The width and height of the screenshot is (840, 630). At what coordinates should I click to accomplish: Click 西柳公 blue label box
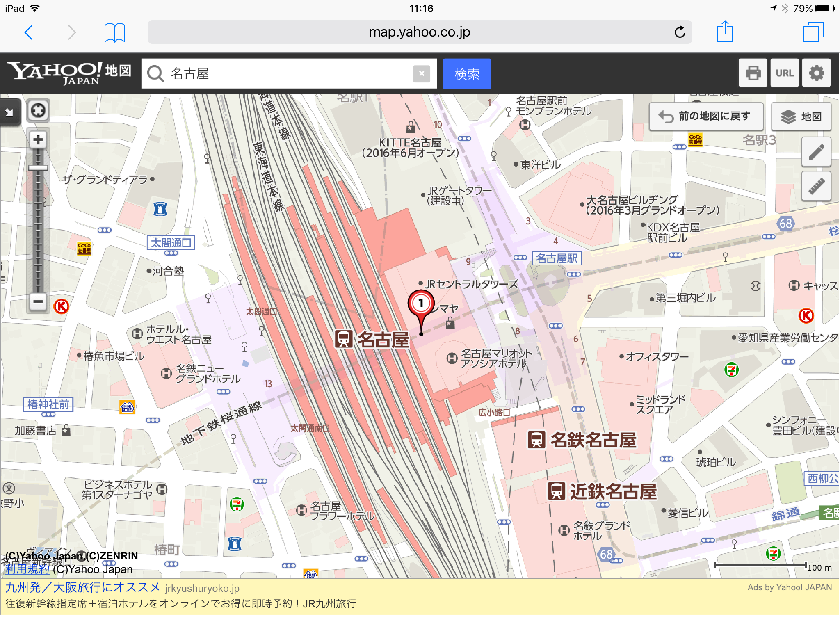point(822,478)
